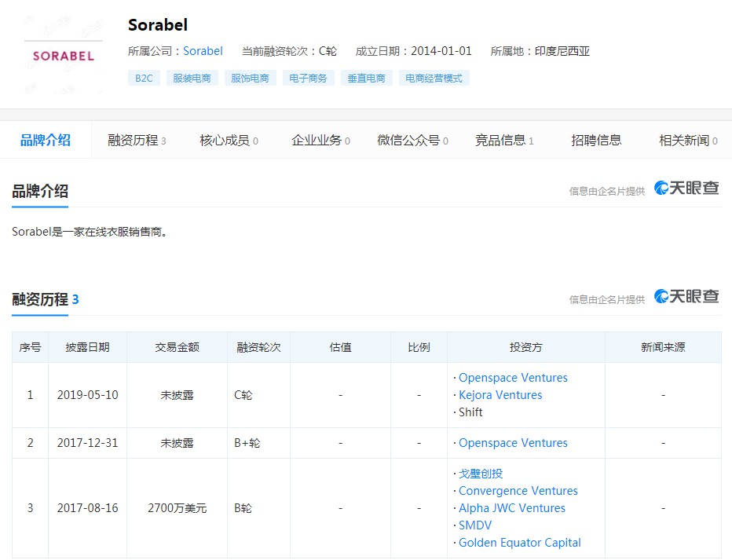Switch to the 企业业务 tab
This screenshot has width=732, height=560.
tap(320, 140)
